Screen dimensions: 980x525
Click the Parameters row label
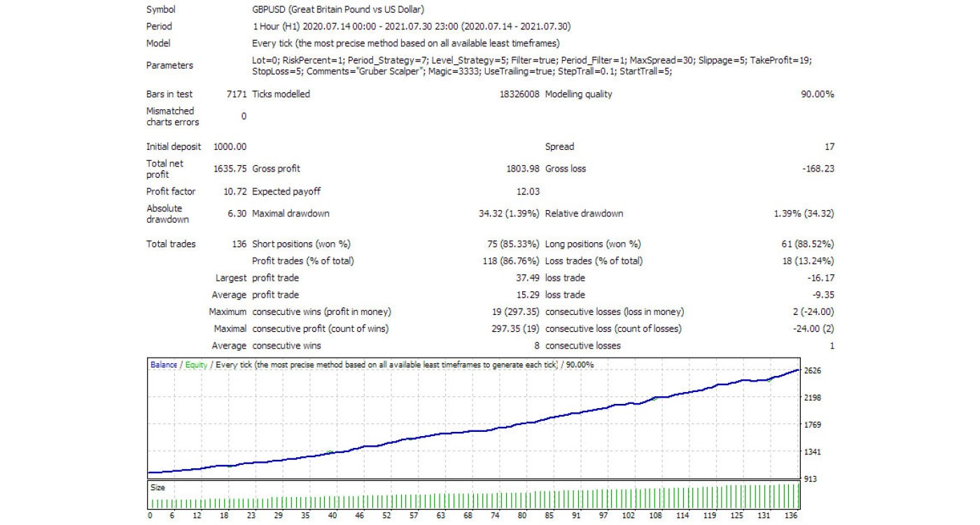(169, 65)
